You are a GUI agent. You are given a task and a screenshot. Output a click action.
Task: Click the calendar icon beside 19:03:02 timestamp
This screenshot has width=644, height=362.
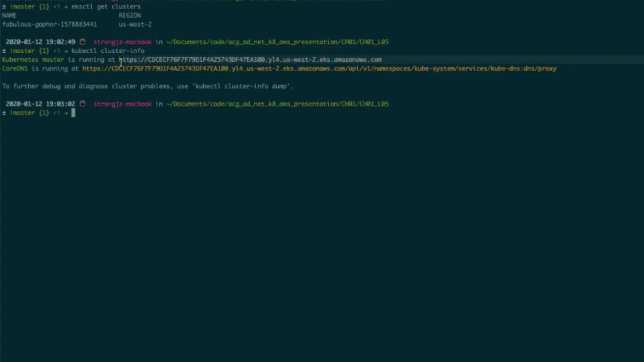click(x=83, y=104)
